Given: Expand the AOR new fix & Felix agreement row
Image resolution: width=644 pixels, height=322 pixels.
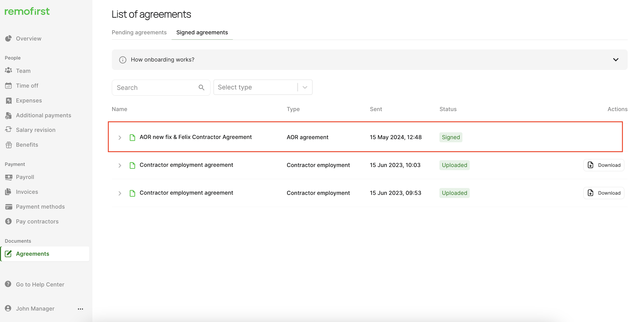Looking at the screenshot, I should pos(120,137).
